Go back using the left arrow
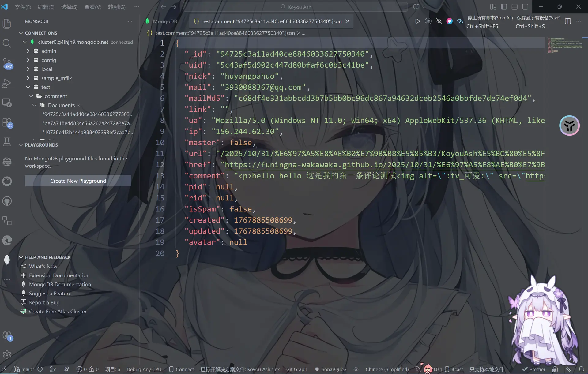588x374 pixels. point(163,7)
